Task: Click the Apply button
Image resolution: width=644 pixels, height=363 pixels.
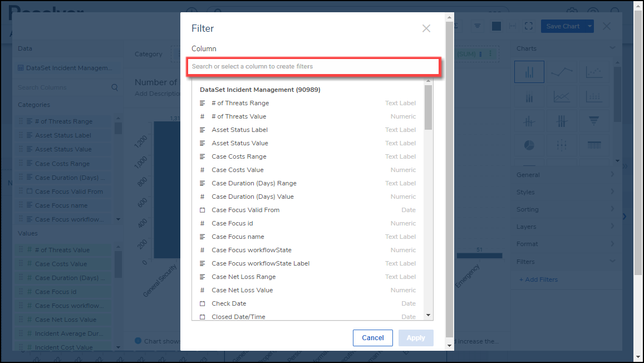Action: click(416, 338)
